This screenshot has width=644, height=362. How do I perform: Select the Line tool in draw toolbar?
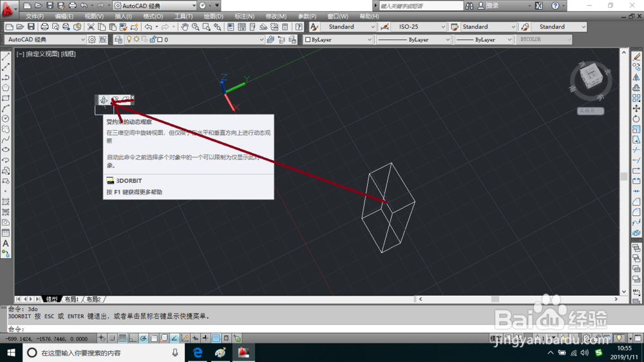click(6, 57)
